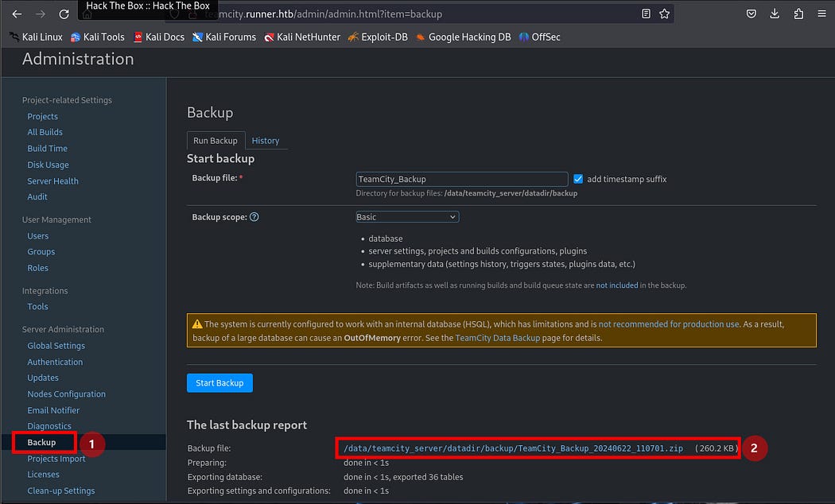Open Roles under User Management
The image size is (835, 504).
tap(38, 268)
